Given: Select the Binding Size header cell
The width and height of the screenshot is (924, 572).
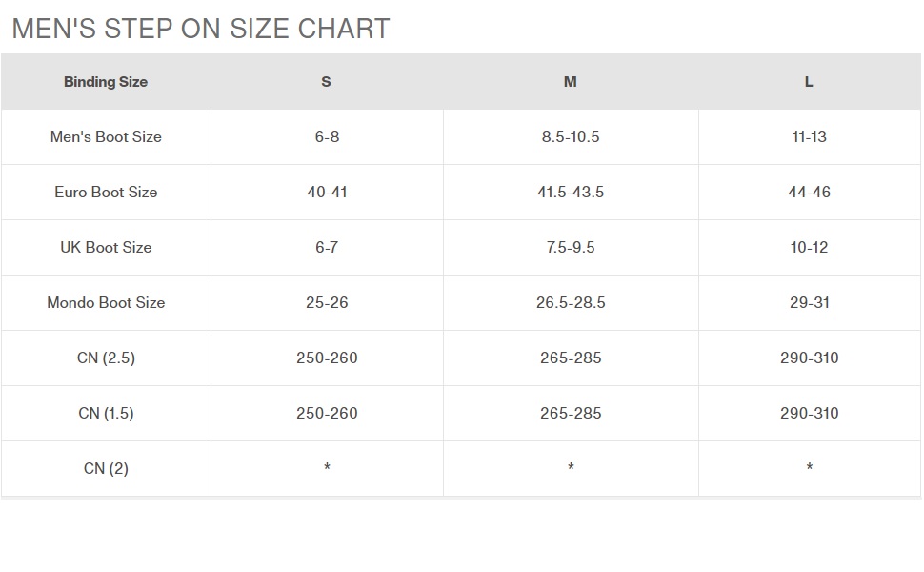Looking at the screenshot, I should (106, 82).
